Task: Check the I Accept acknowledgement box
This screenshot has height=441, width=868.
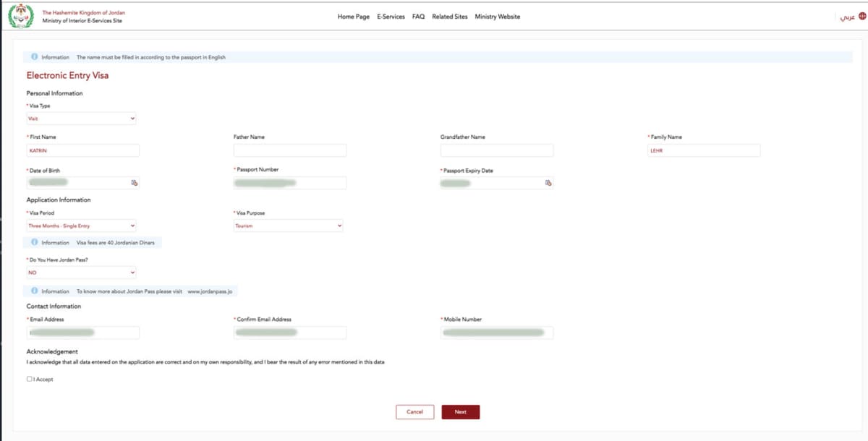Action: pos(30,379)
